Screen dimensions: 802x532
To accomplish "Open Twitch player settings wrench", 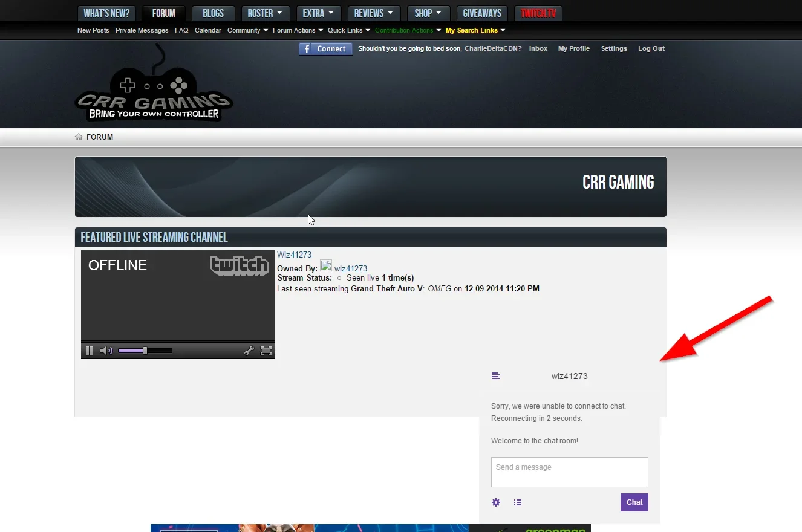I will click(249, 351).
